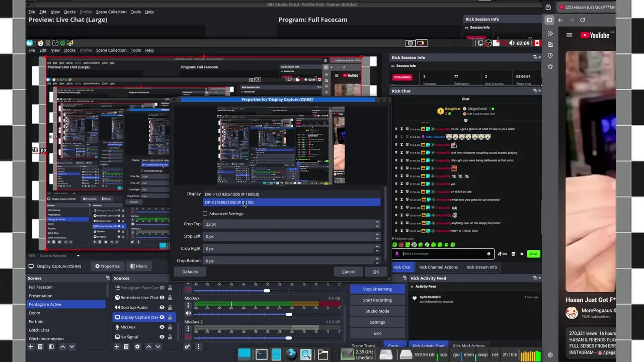Open the YouTube hamburger guide menu
The height and width of the screenshot is (362, 644).
569,35
